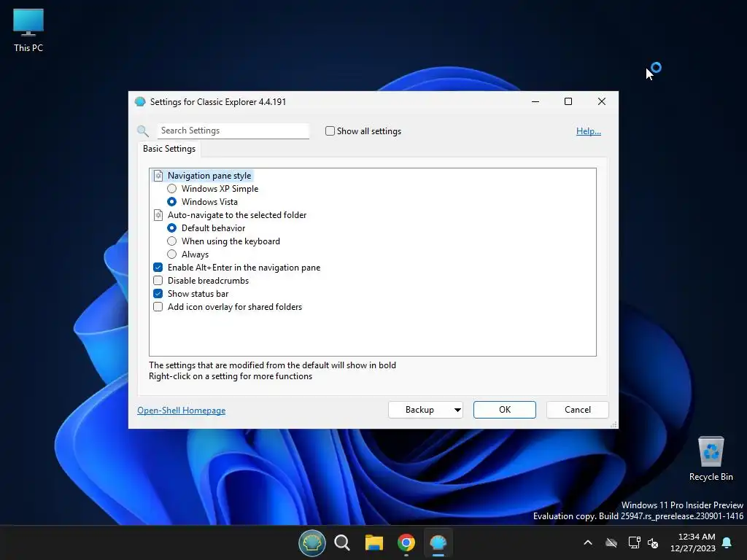Click the shell icon in dialog title bar
Screen dimensions: 747x560
tap(140, 102)
